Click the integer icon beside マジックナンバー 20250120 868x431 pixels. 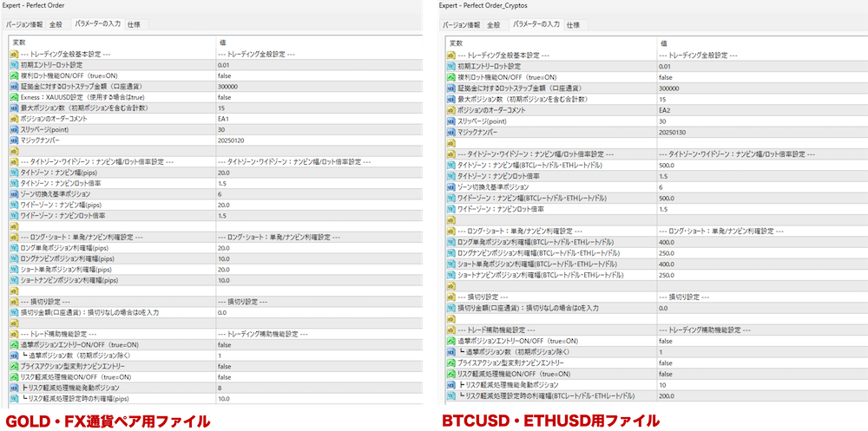(14, 140)
